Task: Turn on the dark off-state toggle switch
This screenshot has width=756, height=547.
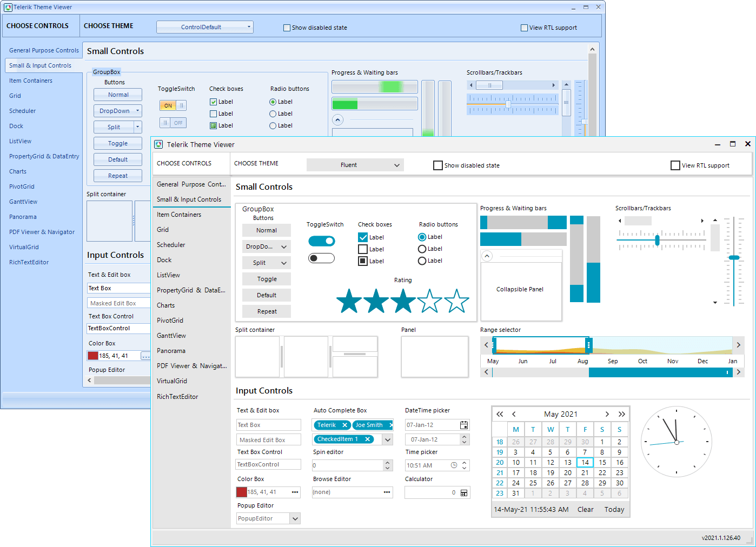Action: [x=322, y=258]
